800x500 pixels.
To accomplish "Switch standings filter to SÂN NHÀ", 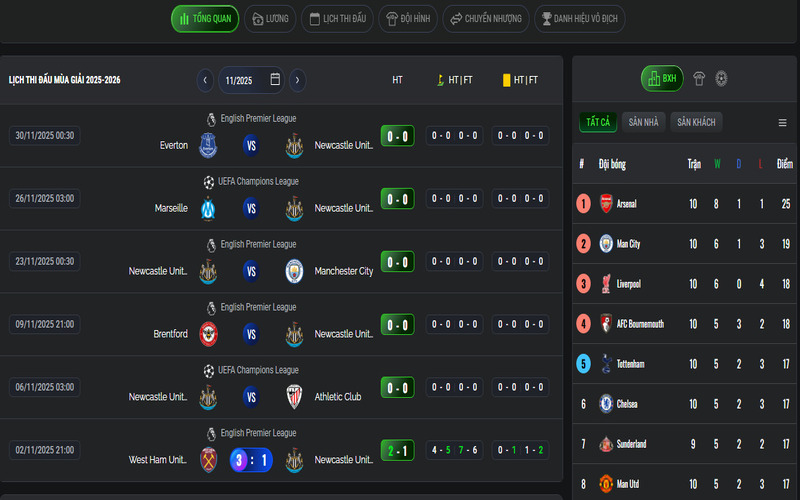I will click(x=643, y=122).
